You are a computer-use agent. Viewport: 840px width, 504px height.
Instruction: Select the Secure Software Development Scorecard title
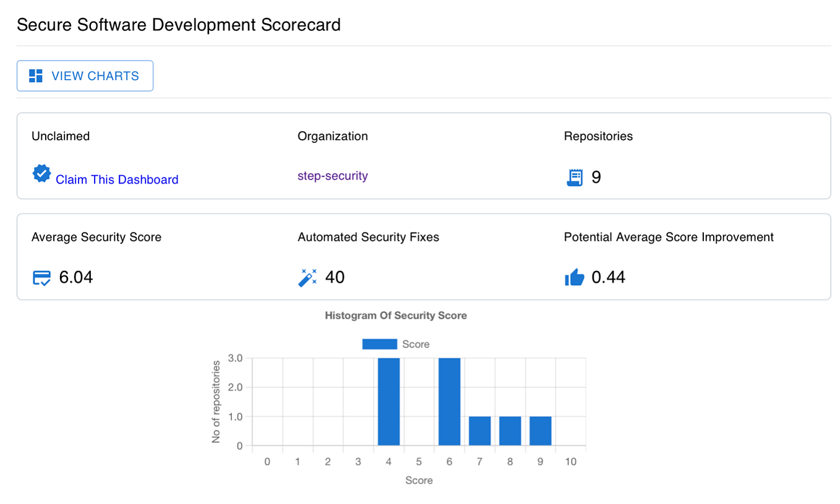pyautogui.click(x=179, y=25)
